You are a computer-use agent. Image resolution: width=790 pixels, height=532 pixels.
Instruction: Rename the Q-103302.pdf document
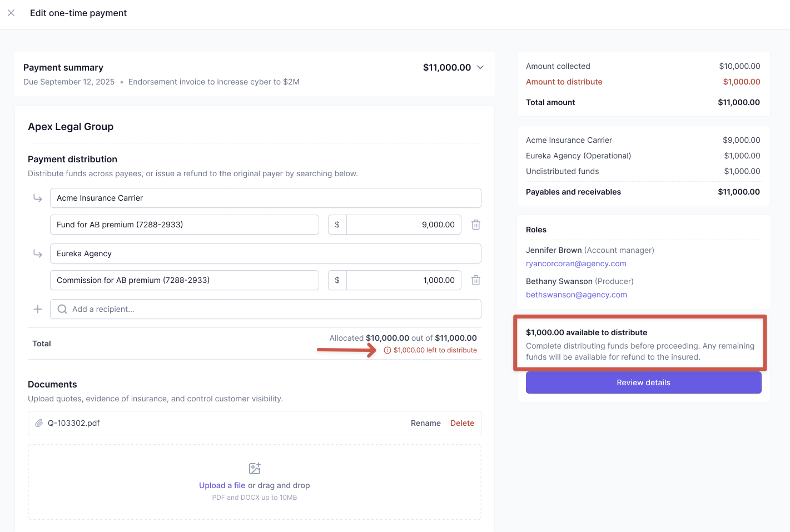pos(426,423)
